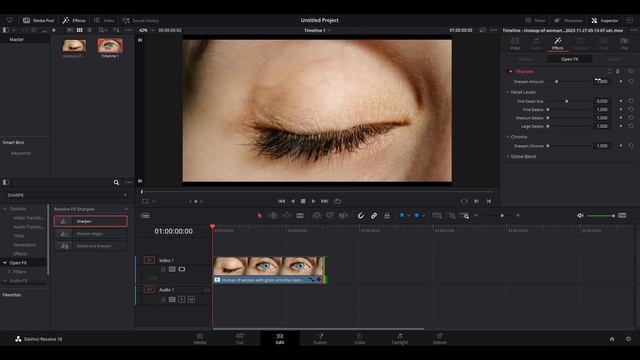The image size is (640, 360).
Task: Toggle the Linked Selection chain icon
Action: point(374,216)
